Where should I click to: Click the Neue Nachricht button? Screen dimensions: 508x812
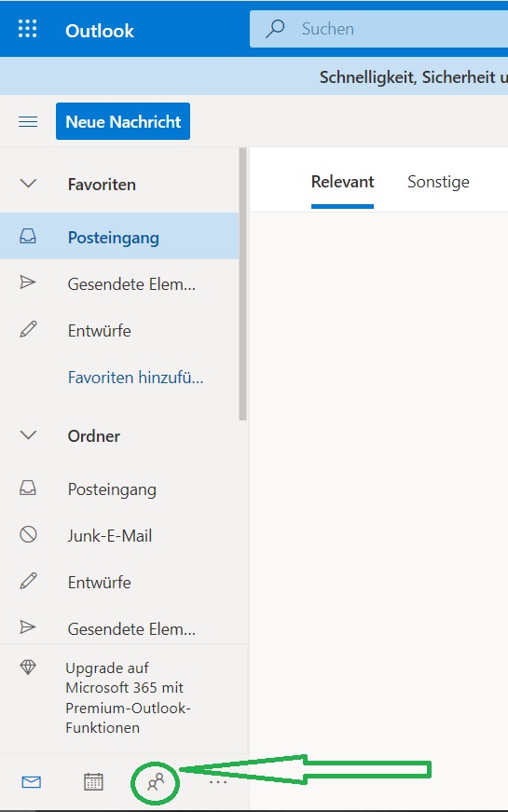(123, 121)
